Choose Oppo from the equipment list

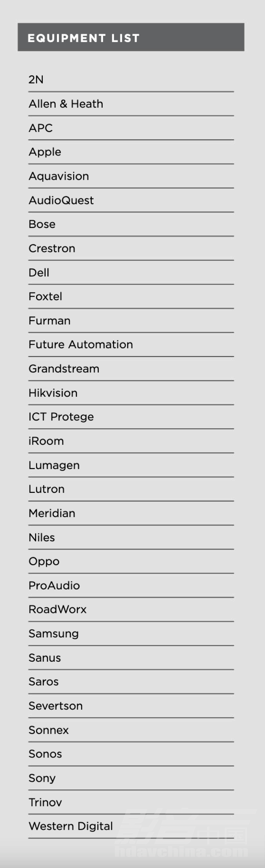click(x=131, y=562)
